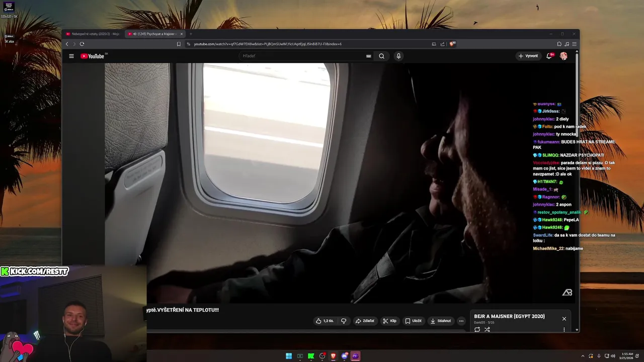This screenshot has width=644, height=362.
Task: Open YouTube notifications bell
Action: point(549,56)
